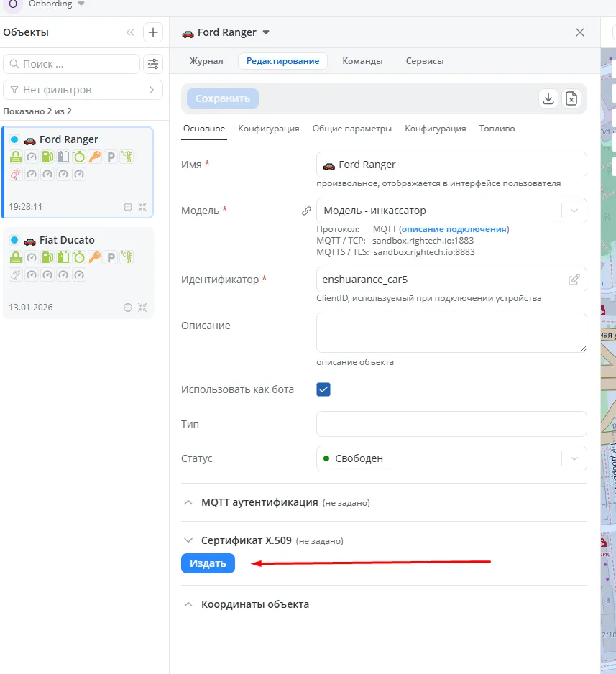Click the file delete icon beside download

click(571, 98)
